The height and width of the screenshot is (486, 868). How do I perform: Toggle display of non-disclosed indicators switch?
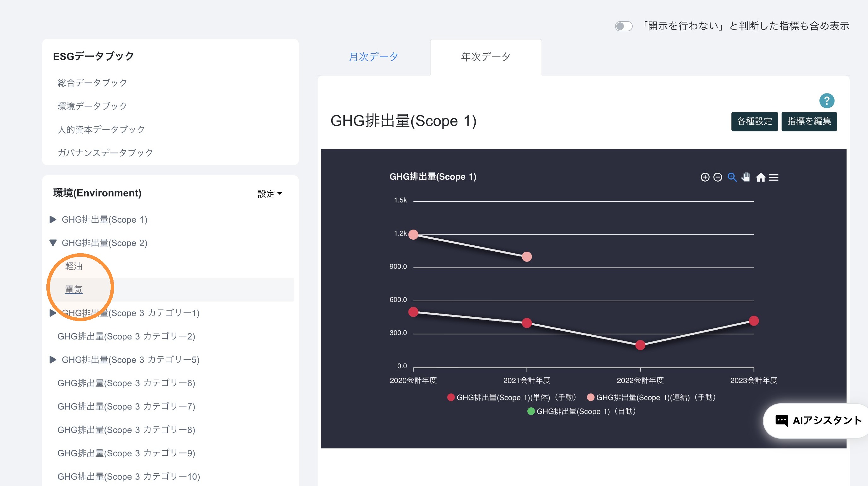click(x=623, y=26)
